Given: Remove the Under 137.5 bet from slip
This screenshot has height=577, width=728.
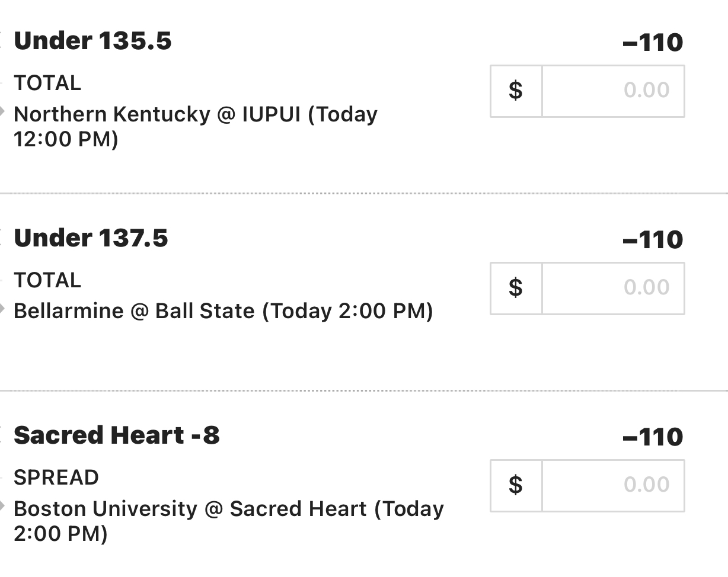Looking at the screenshot, I should pyautogui.click(x=2, y=238).
